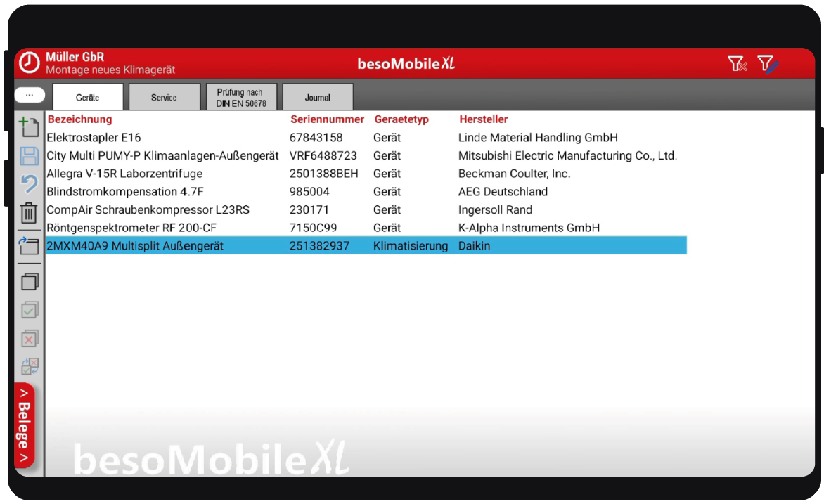The height and width of the screenshot is (504, 824).
Task: Click Klimatisierung device type cell
Action: pos(411,246)
